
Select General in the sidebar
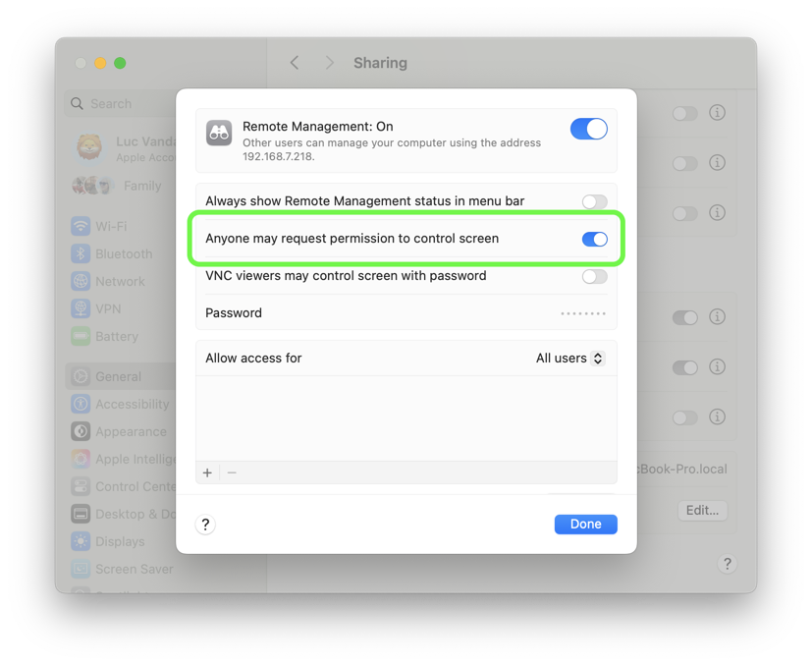click(121, 376)
